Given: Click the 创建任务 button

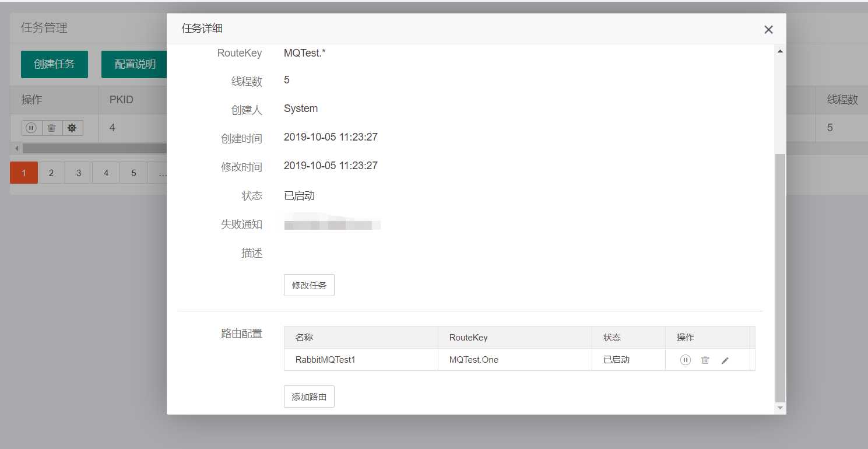Looking at the screenshot, I should (x=54, y=64).
